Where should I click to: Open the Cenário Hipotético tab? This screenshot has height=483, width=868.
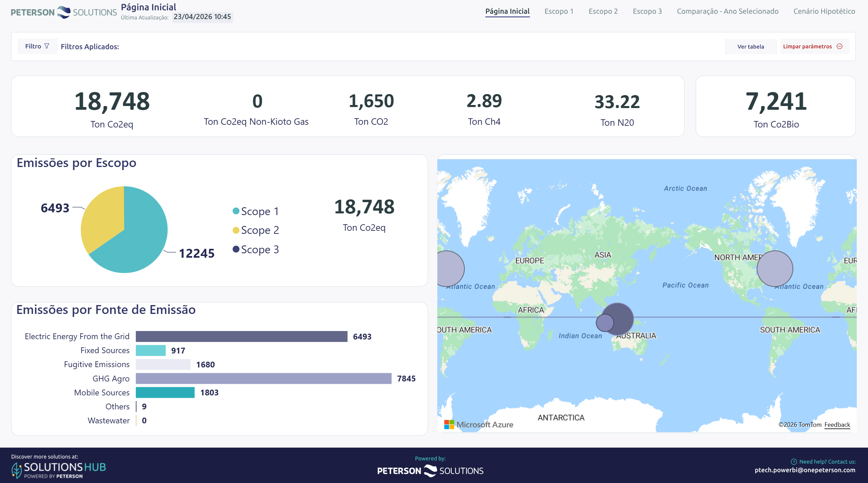point(824,11)
